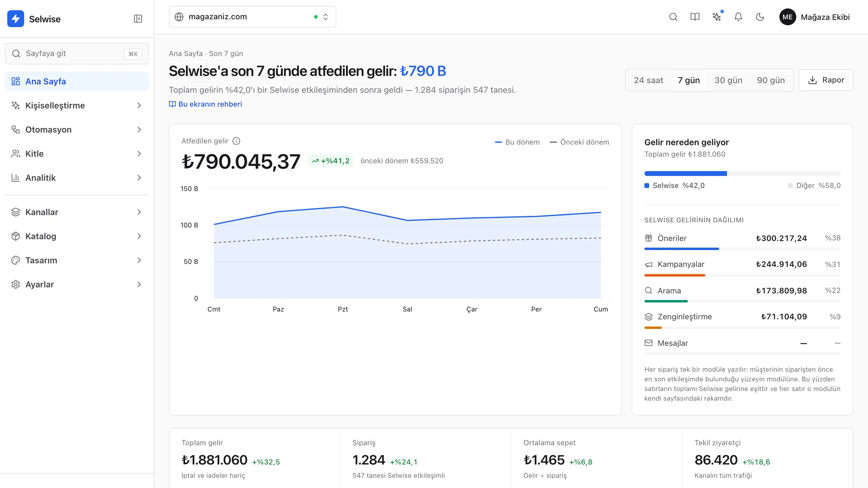Toggle the Bu dönem legend series
868x488 pixels.
517,142
